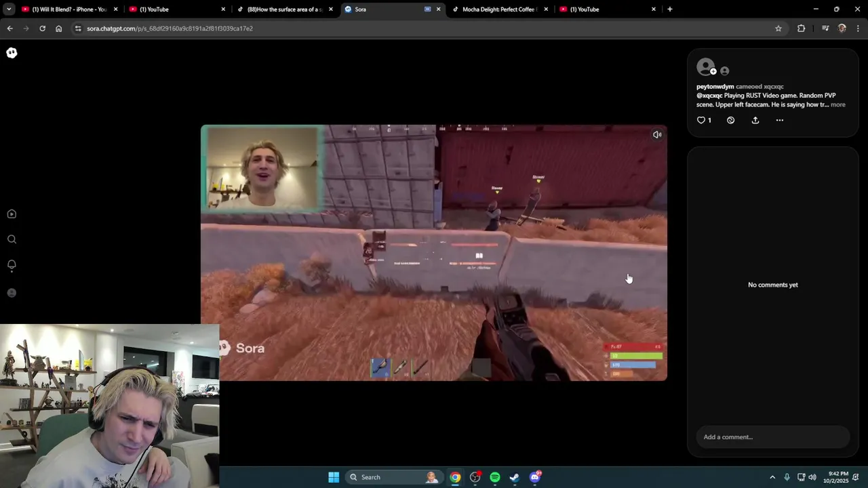Click the taskbar Search box
The image size is (868, 488).
(394, 477)
